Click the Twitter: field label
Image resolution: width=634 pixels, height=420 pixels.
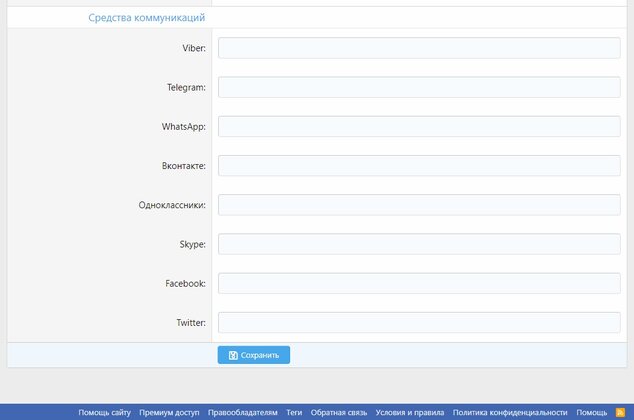(x=191, y=322)
